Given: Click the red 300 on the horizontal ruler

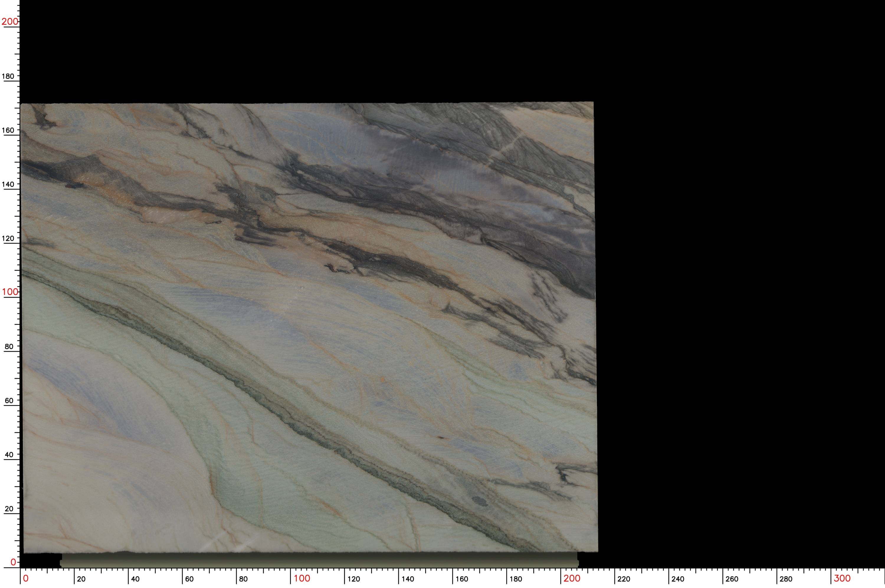Looking at the screenshot, I should point(842,578).
